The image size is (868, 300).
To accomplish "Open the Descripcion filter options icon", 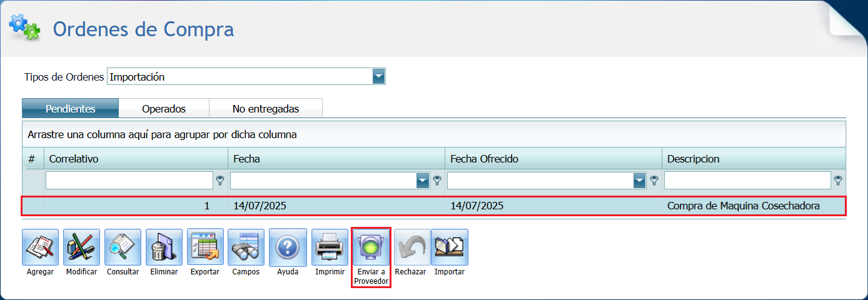I will [x=838, y=181].
